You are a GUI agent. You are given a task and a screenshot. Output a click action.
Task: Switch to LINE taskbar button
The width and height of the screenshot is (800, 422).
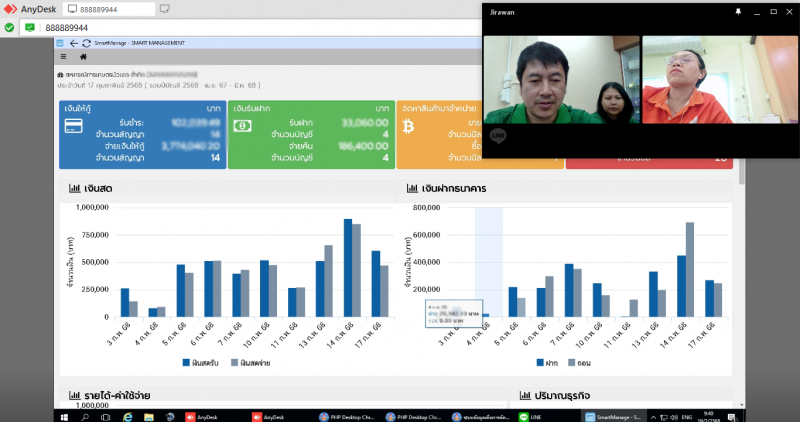pyautogui.click(x=531, y=417)
